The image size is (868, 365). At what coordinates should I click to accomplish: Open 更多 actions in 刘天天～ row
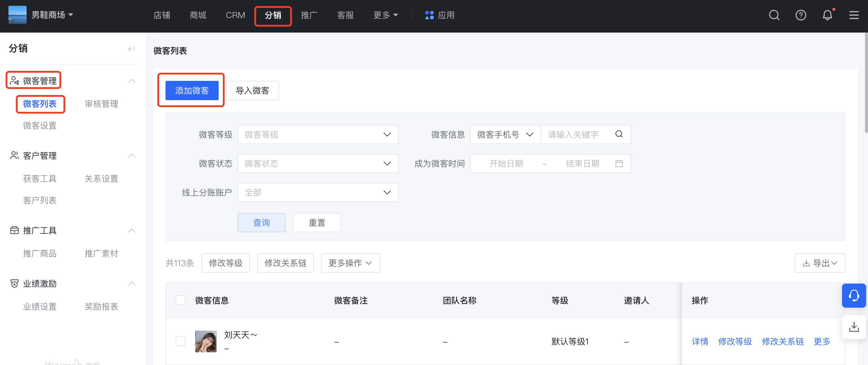point(822,341)
